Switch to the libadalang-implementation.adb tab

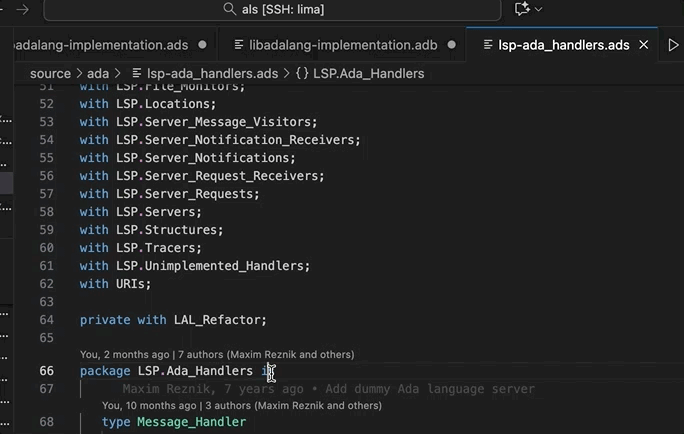point(344,45)
